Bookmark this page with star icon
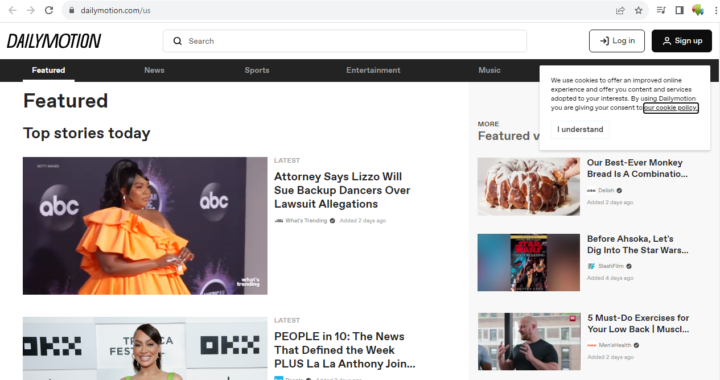The width and height of the screenshot is (720, 380). coord(638,10)
